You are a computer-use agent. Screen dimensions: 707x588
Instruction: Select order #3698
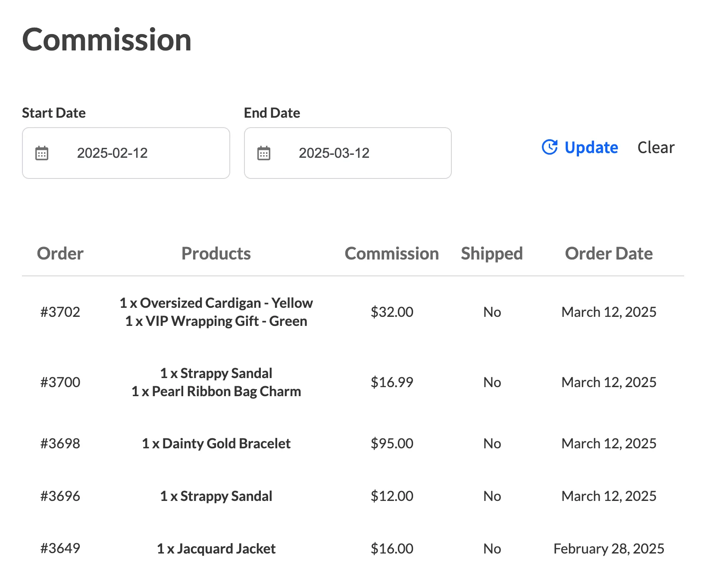coord(60,443)
